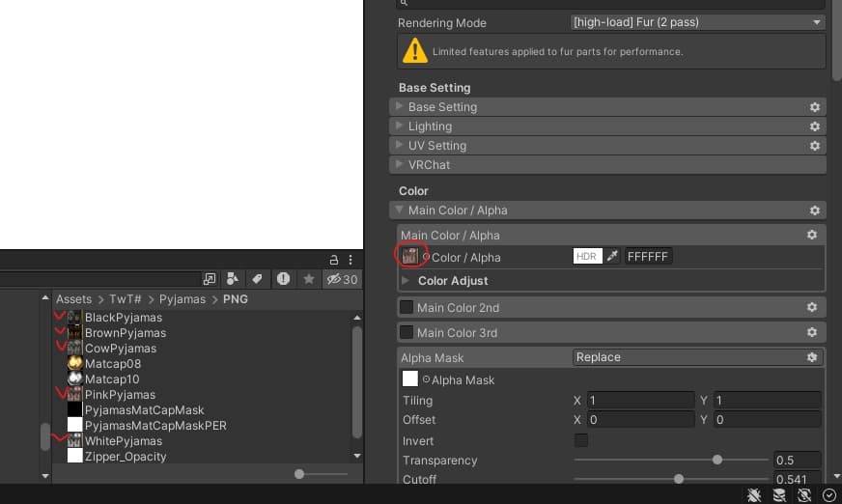Open gear menu in Main Color / Alpha subsection

(x=812, y=235)
